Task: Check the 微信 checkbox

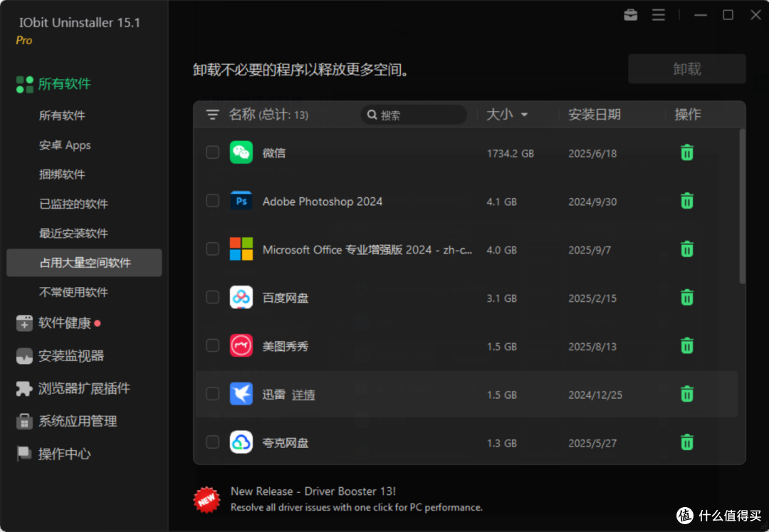Action: pyautogui.click(x=212, y=152)
